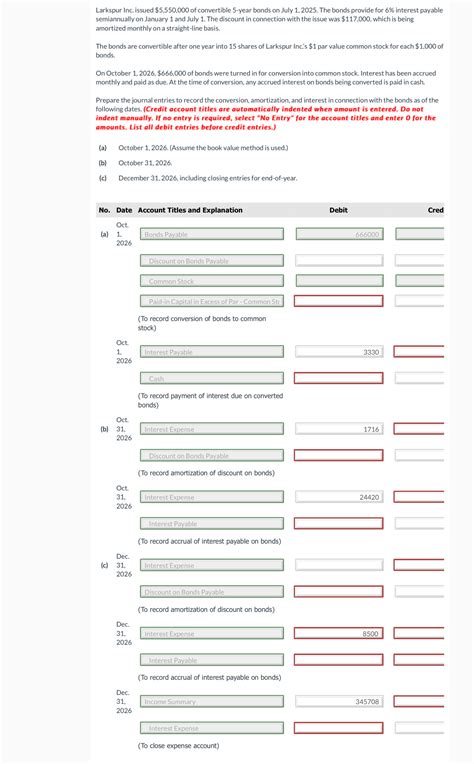Open Discount on Bonds Payable dropdown in conversion entry
Screen dimensions: 474x764
[212, 261]
